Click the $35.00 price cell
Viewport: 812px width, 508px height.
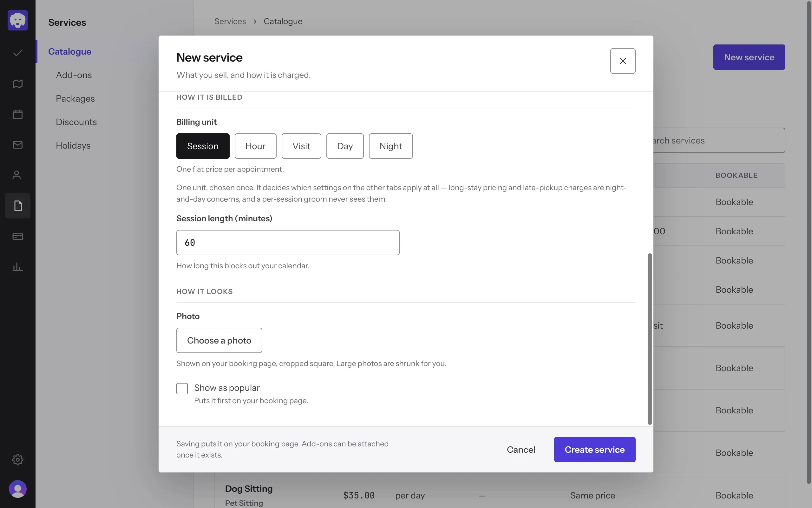[x=359, y=495]
